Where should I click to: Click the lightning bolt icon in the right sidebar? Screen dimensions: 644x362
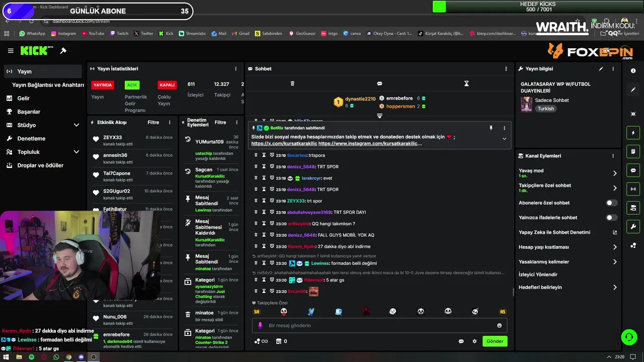pyautogui.click(x=633, y=133)
